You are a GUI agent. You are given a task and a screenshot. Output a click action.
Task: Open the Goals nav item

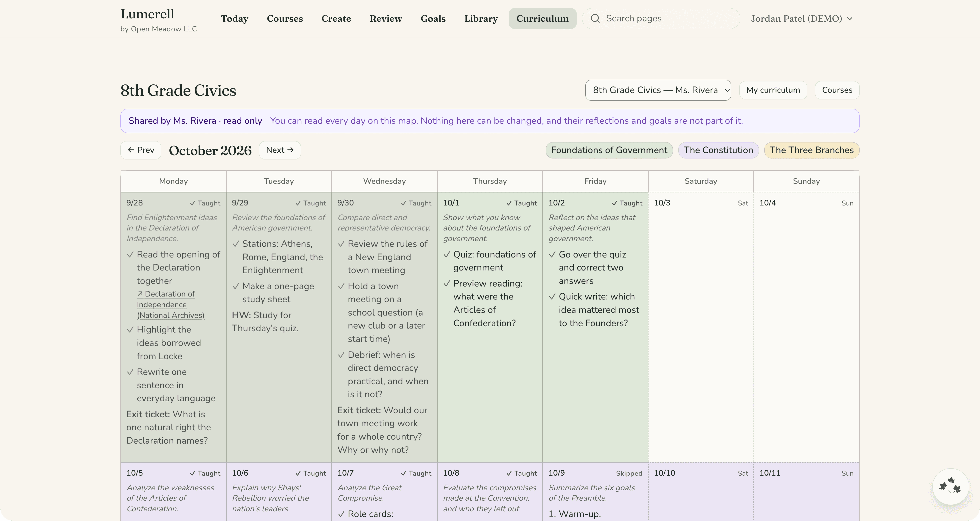pyautogui.click(x=433, y=18)
